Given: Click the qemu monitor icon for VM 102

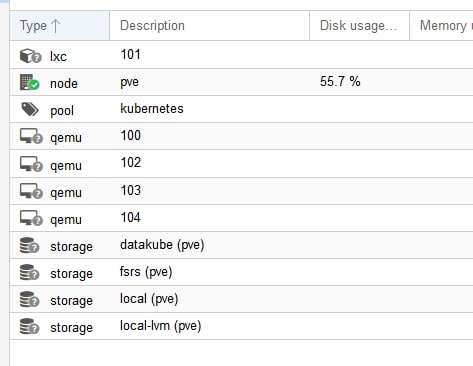Looking at the screenshot, I should pos(31,164).
